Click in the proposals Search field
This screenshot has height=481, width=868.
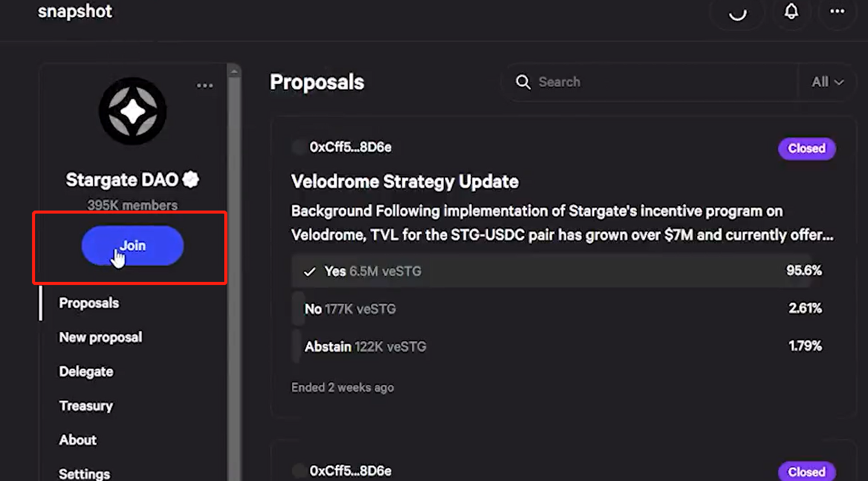[x=659, y=82]
